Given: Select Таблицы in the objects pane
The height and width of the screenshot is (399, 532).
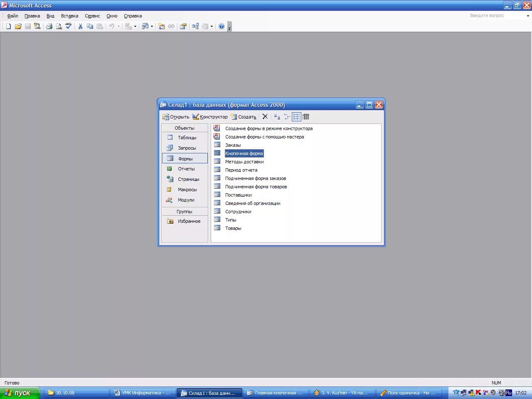Looking at the screenshot, I should pyautogui.click(x=185, y=138).
